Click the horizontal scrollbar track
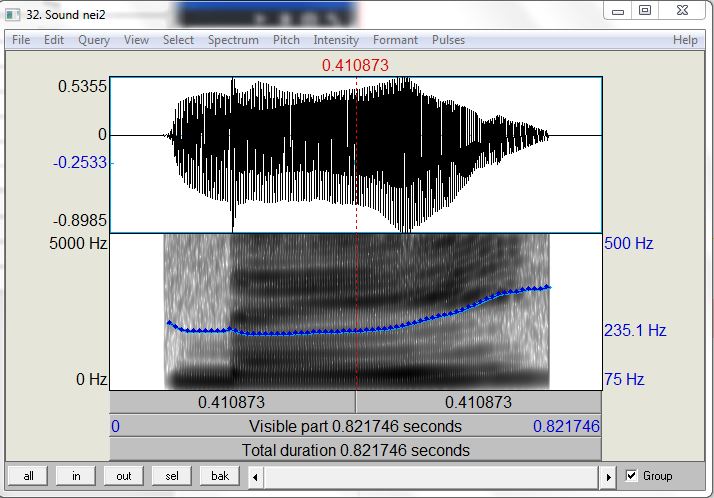 click(431, 478)
